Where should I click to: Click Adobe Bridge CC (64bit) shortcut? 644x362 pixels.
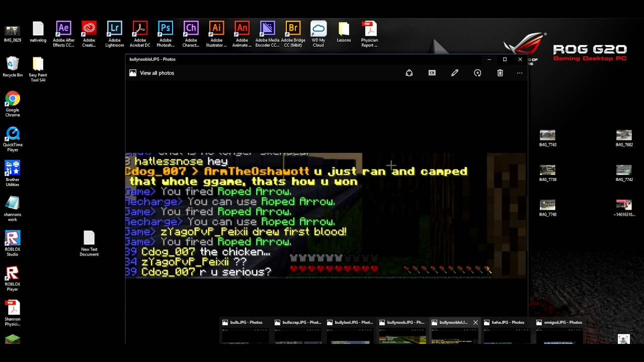pyautogui.click(x=293, y=34)
